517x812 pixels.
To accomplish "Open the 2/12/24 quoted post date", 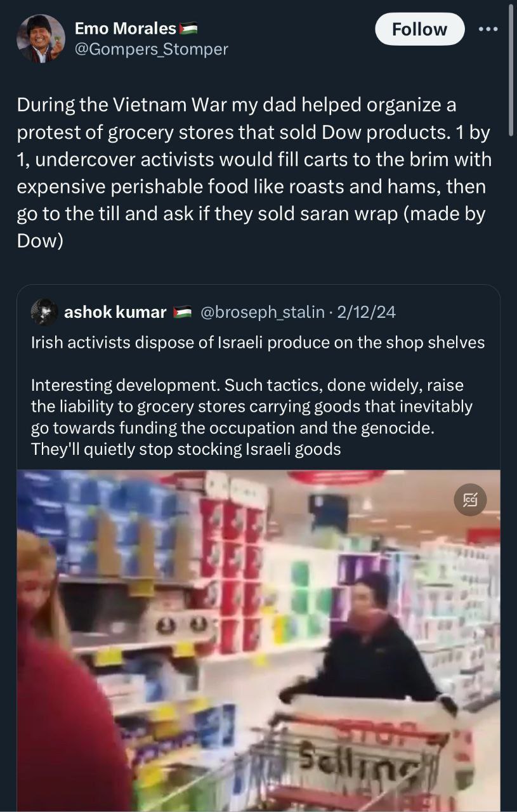I will [x=367, y=312].
